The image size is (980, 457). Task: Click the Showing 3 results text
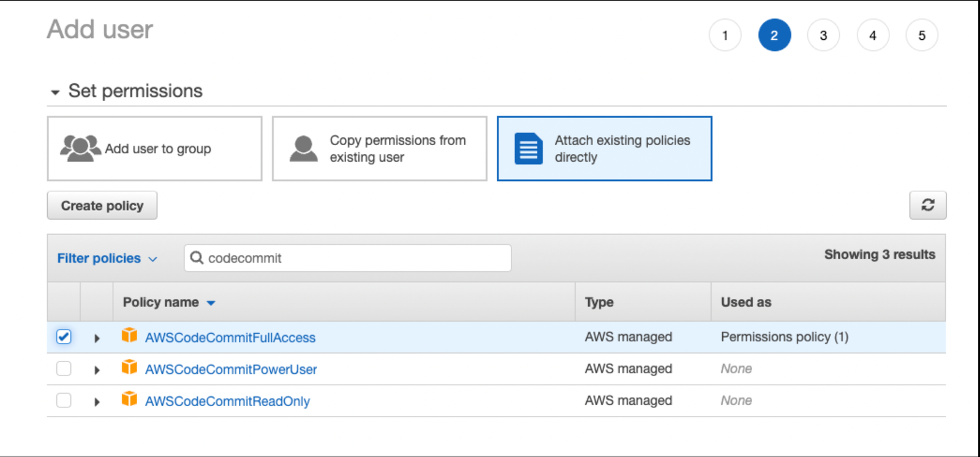[880, 254]
